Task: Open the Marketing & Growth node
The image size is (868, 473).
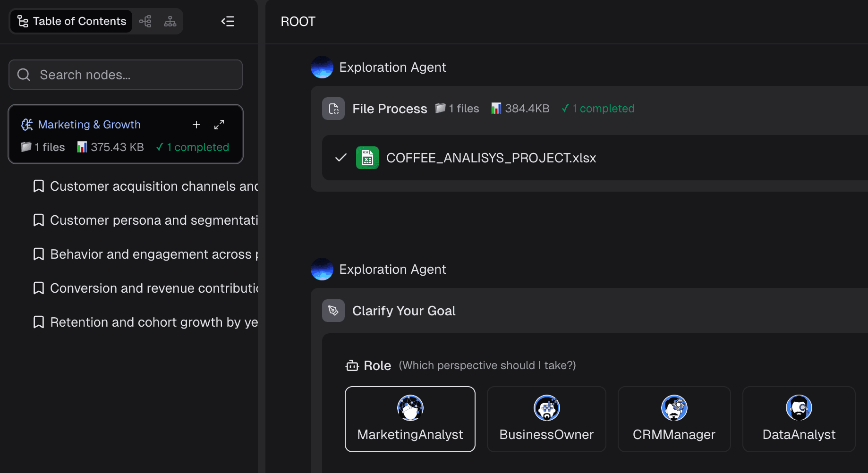Action: [x=89, y=125]
